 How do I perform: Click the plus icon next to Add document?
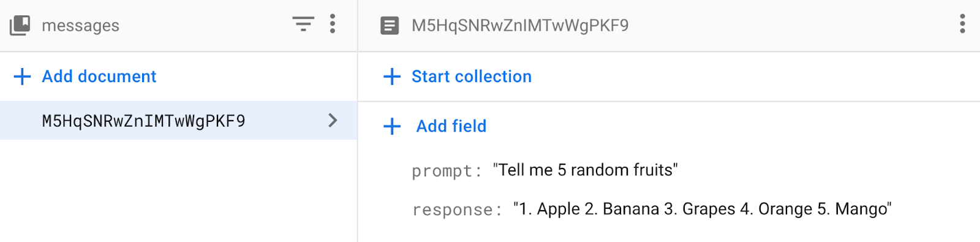(22, 77)
